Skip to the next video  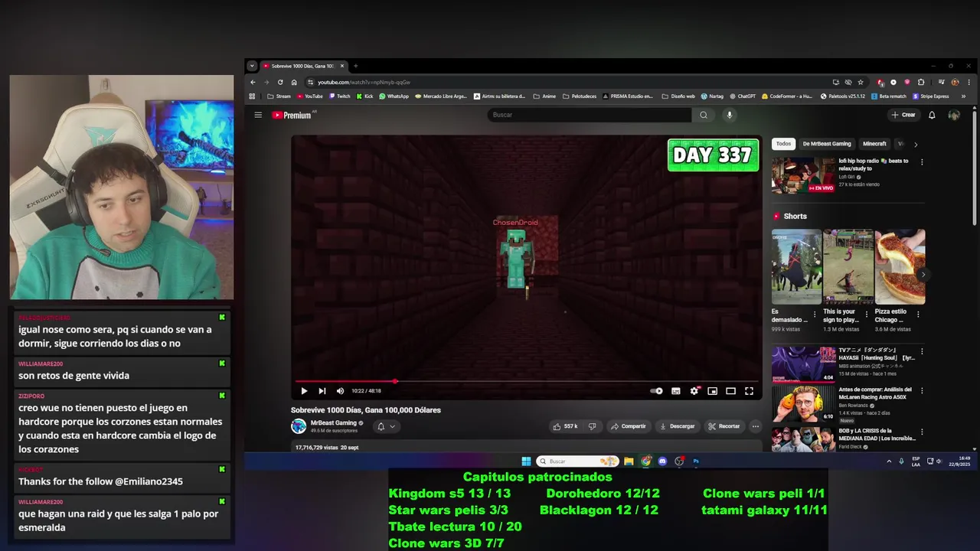point(322,391)
